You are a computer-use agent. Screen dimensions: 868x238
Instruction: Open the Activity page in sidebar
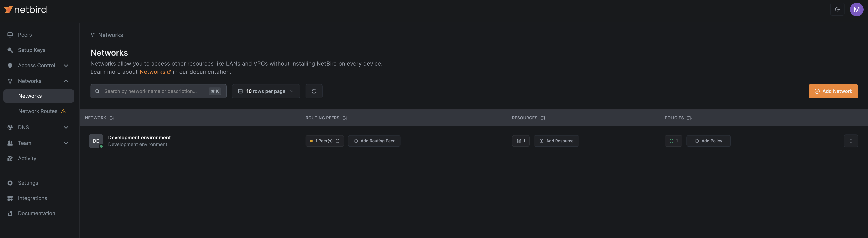[27, 158]
